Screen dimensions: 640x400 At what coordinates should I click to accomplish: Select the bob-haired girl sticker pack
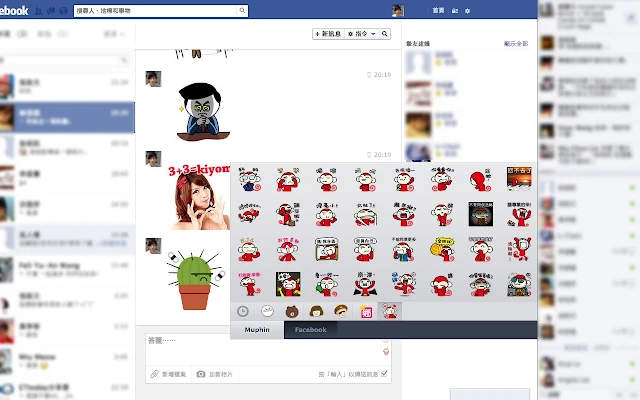click(316, 311)
